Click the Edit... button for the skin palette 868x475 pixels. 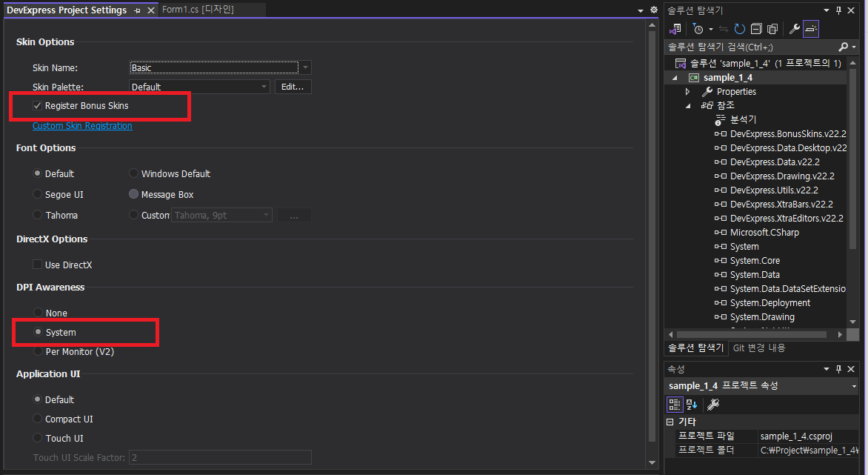click(x=293, y=87)
